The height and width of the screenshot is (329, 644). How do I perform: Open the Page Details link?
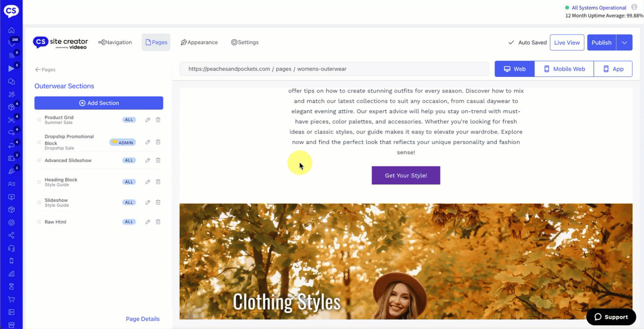click(x=143, y=319)
